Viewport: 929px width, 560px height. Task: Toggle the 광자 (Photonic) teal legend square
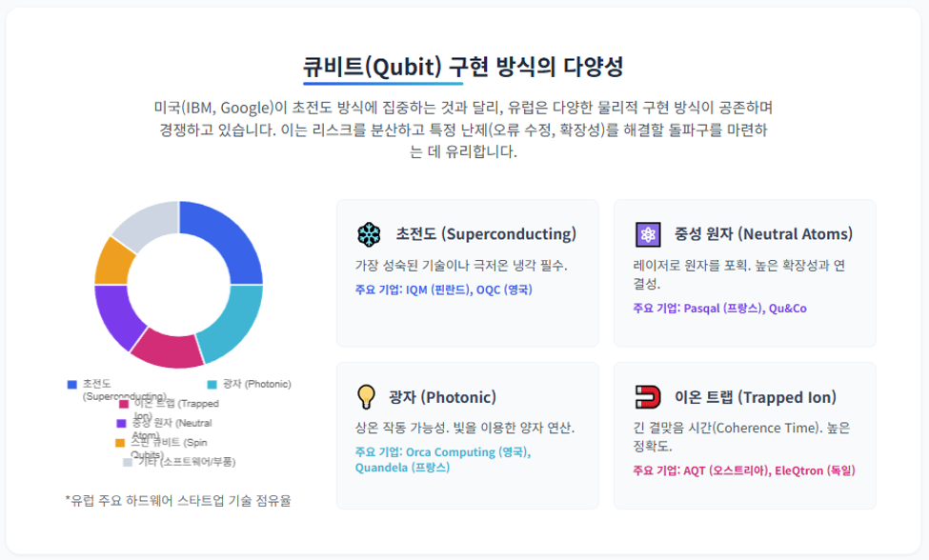click(212, 385)
